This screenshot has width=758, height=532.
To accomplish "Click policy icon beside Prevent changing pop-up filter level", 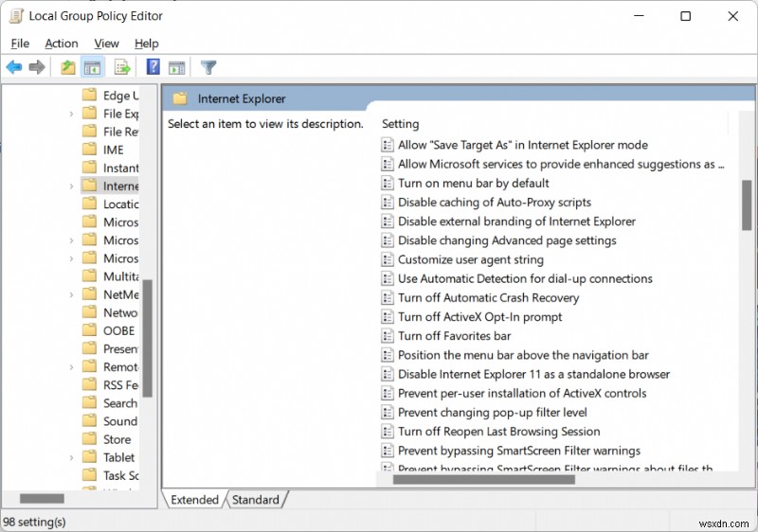I will (388, 413).
